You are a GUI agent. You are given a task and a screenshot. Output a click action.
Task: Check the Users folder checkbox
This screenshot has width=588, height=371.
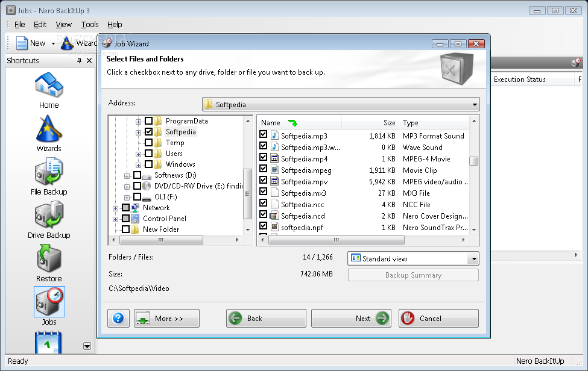tap(148, 154)
